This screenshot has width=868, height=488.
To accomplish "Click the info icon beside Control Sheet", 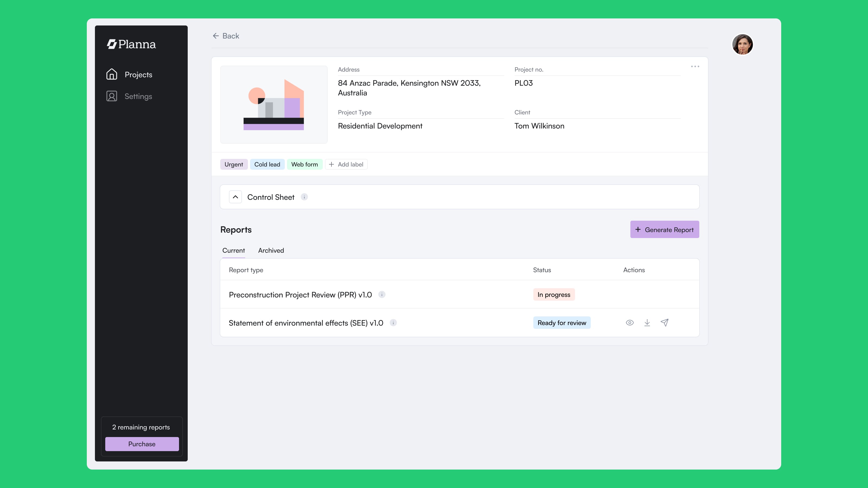I will pos(304,197).
